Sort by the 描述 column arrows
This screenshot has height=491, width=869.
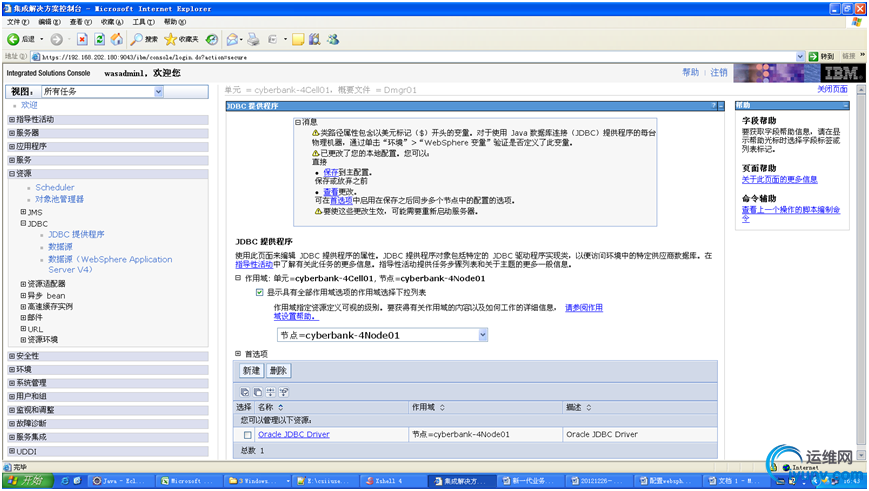pos(589,407)
